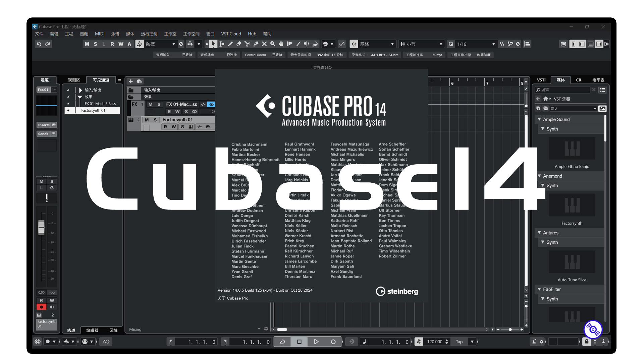
Task: Toggle mute on Factorsynth 01 track
Action: tap(149, 119)
